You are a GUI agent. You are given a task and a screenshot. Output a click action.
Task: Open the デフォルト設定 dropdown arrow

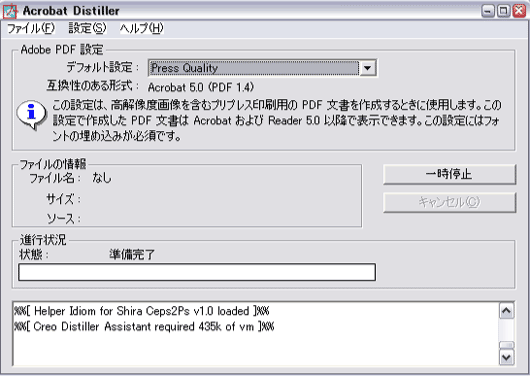pyautogui.click(x=368, y=68)
